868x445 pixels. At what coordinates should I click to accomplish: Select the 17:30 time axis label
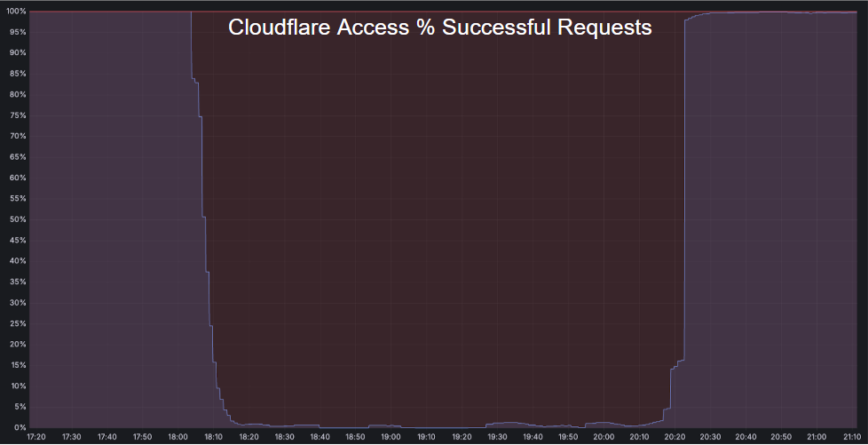(72, 437)
